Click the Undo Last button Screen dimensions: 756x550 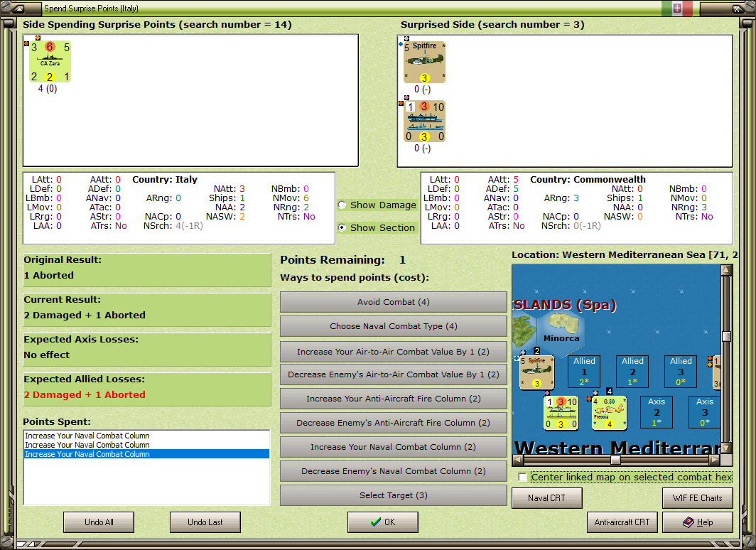[x=205, y=522]
